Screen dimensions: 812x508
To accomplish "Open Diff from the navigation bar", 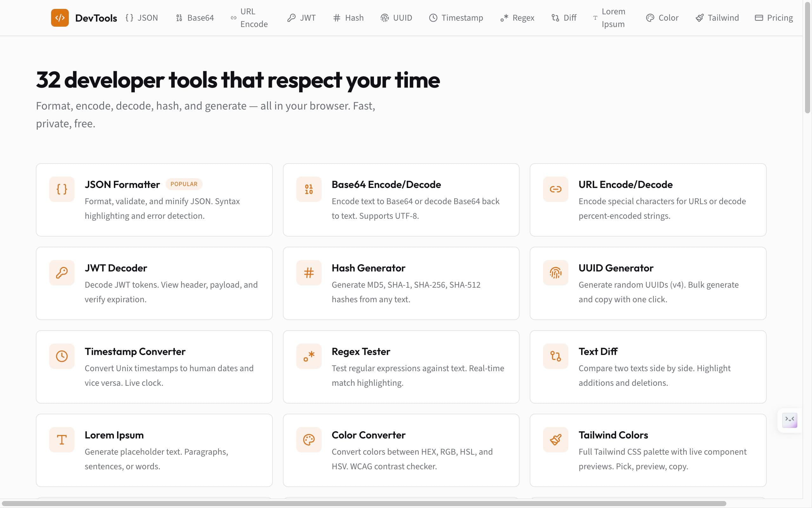I will click(564, 18).
